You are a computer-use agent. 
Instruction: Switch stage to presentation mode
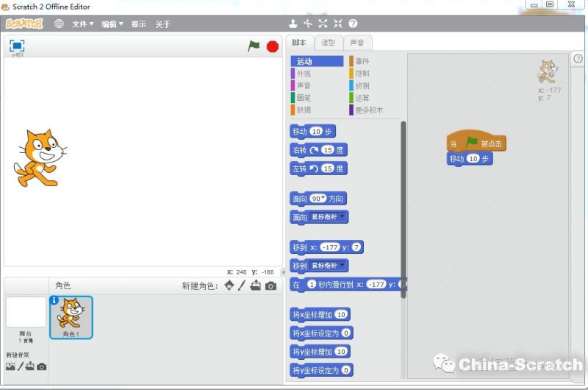[17, 46]
